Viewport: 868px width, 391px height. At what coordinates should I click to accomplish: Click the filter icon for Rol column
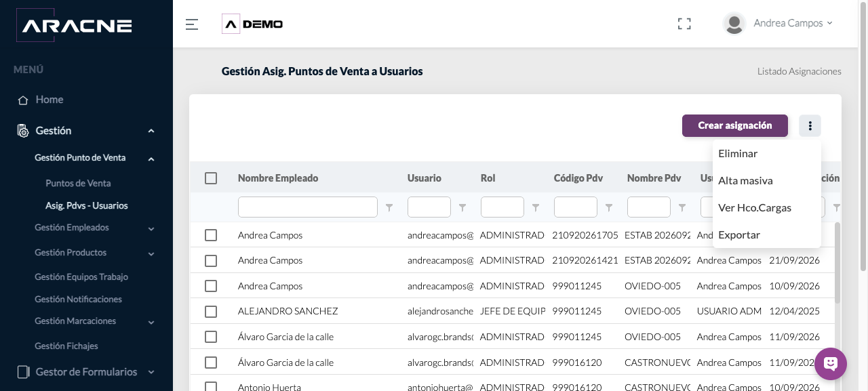tap(536, 207)
